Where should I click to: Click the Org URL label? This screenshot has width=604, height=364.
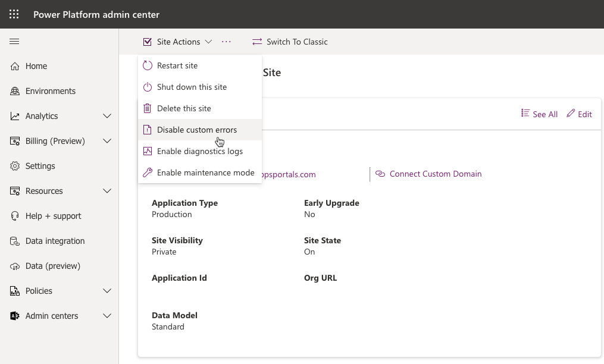321,278
